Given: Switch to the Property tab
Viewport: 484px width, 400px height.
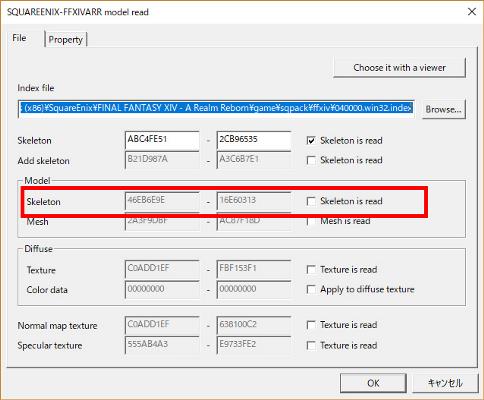Looking at the screenshot, I should coord(66,39).
